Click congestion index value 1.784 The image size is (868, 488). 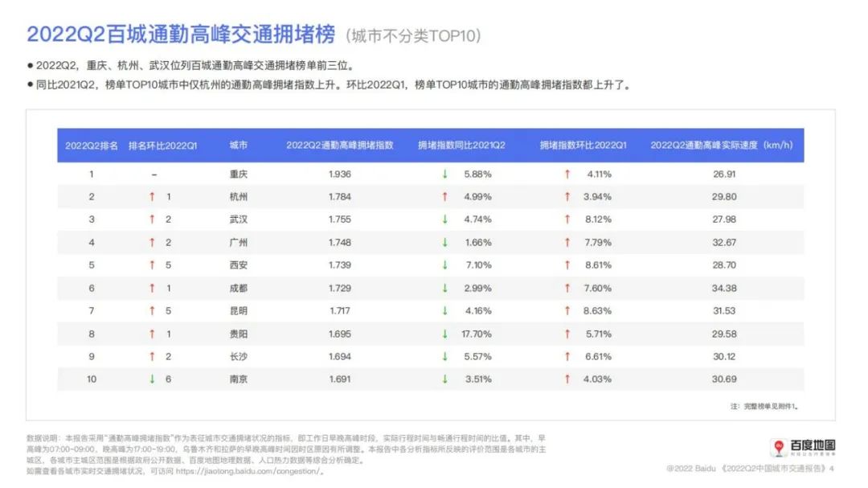340,197
